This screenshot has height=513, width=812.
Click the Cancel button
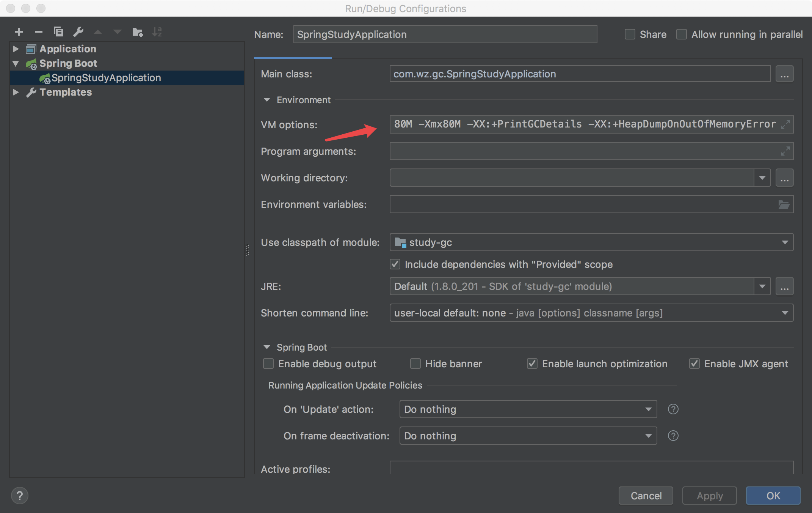pos(646,496)
